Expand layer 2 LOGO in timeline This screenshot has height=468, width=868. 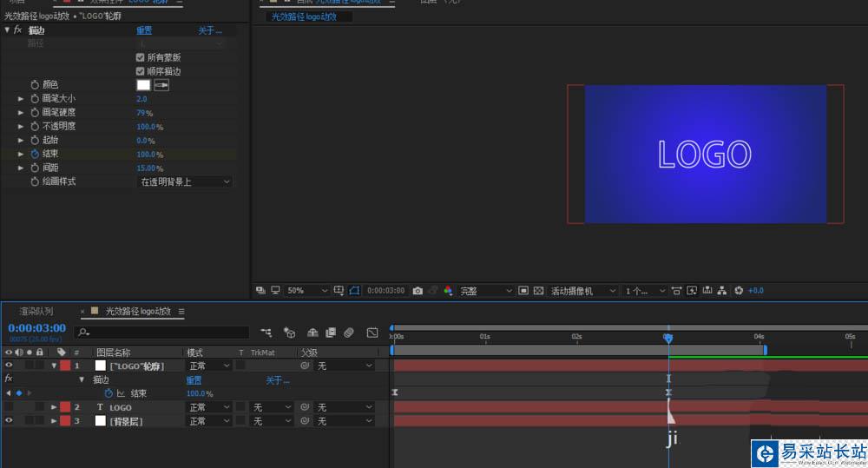[54, 407]
